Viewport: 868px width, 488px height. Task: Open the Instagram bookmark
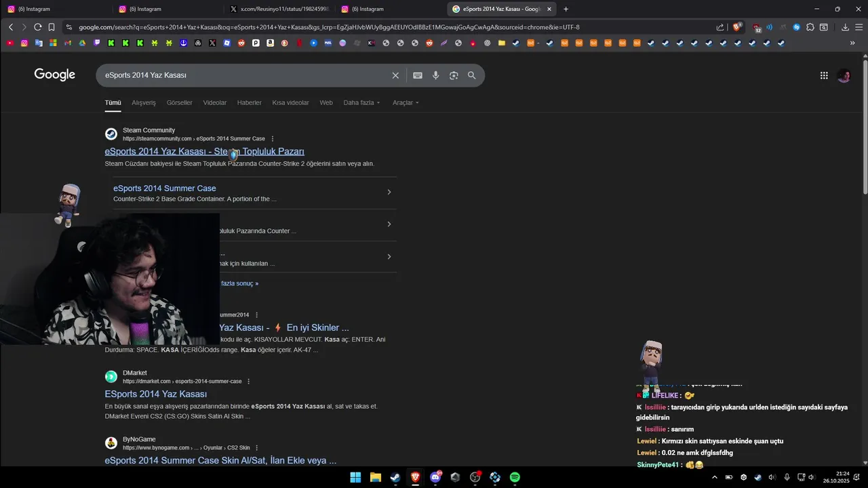24,43
